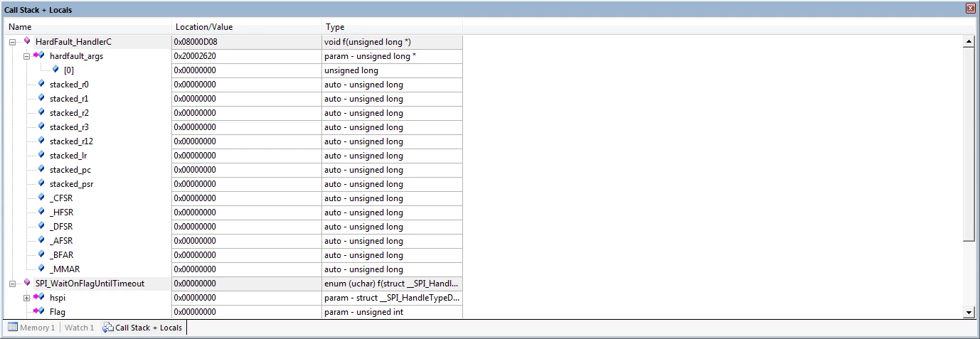Select the _BFAR row name
980x339 pixels.
pyautogui.click(x=61, y=255)
